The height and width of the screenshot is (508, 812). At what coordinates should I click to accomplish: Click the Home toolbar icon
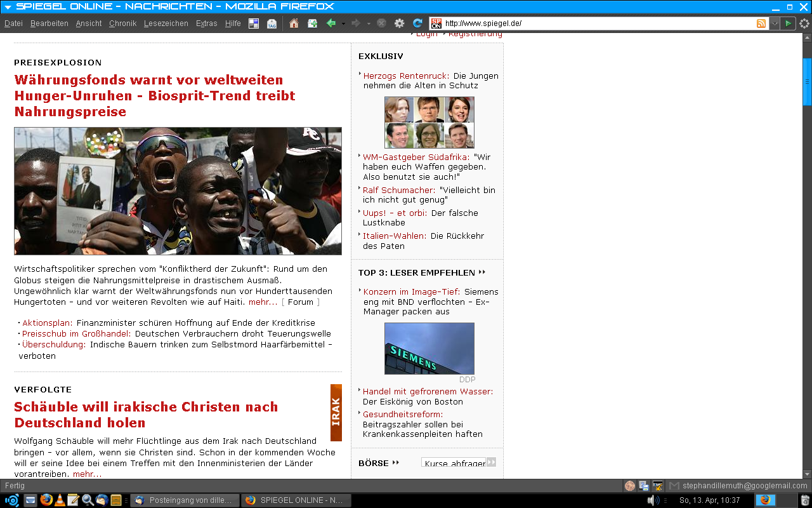coord(294,23)
